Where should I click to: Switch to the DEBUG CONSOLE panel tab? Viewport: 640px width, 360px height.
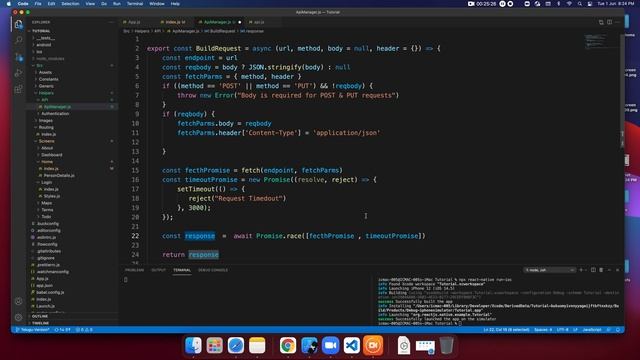point(213,270)
